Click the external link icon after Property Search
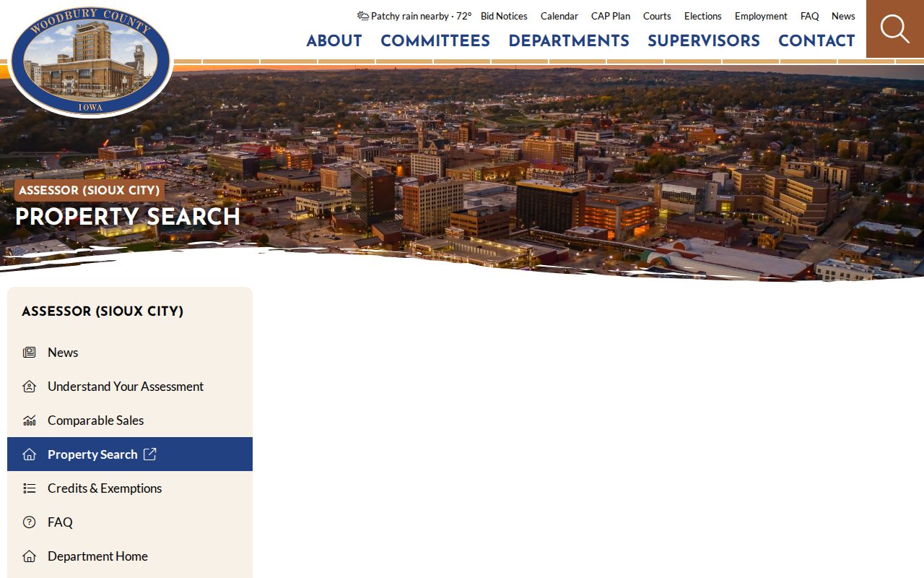 click(149, 454)
